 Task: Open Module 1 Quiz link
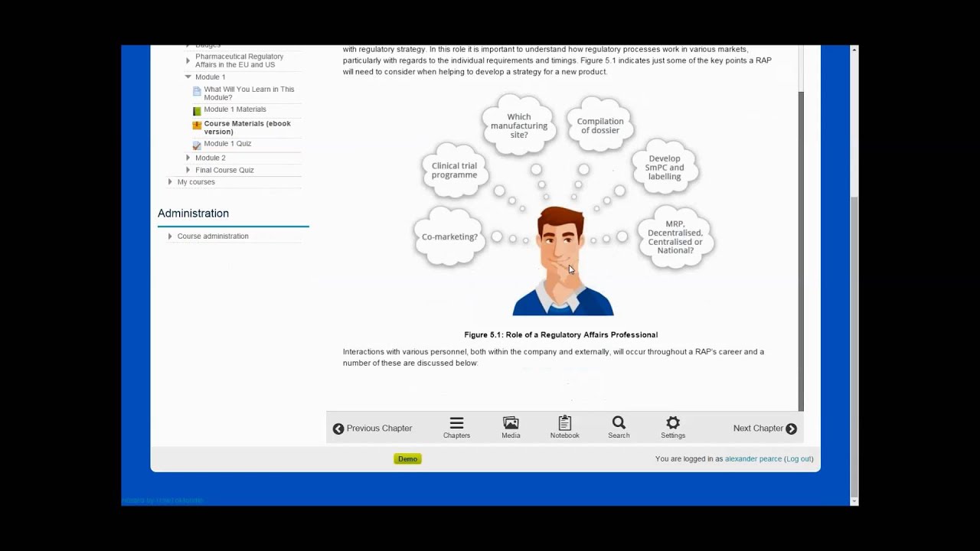[227, 143]
